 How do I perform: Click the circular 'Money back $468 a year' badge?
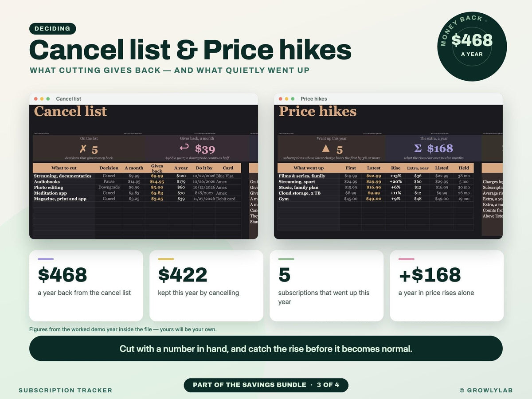tap(472, 47)
